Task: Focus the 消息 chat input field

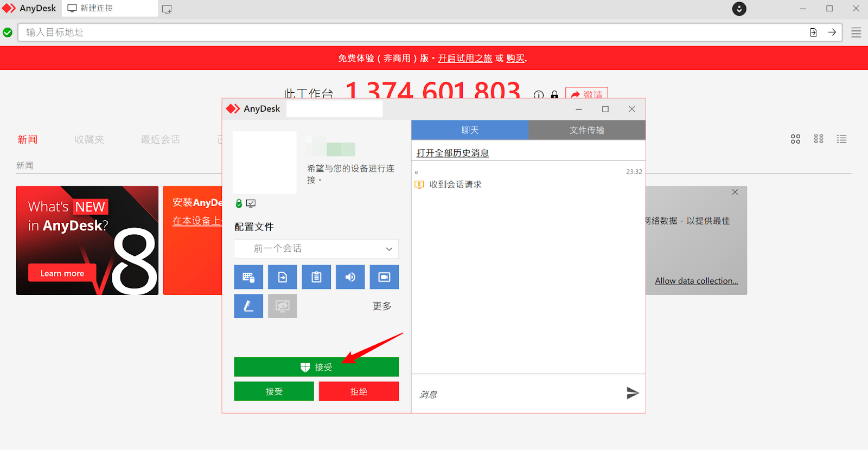Action: point(518,394)
